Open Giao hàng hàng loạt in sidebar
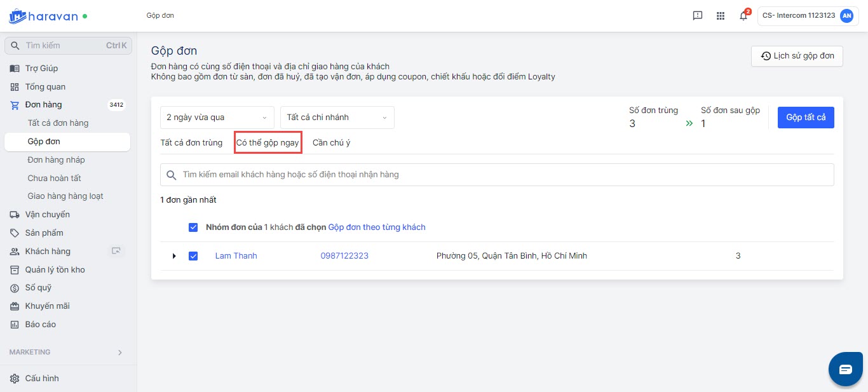Image resolution: width=868 pixels, height=392 pixels. click(x=65, y=196)
